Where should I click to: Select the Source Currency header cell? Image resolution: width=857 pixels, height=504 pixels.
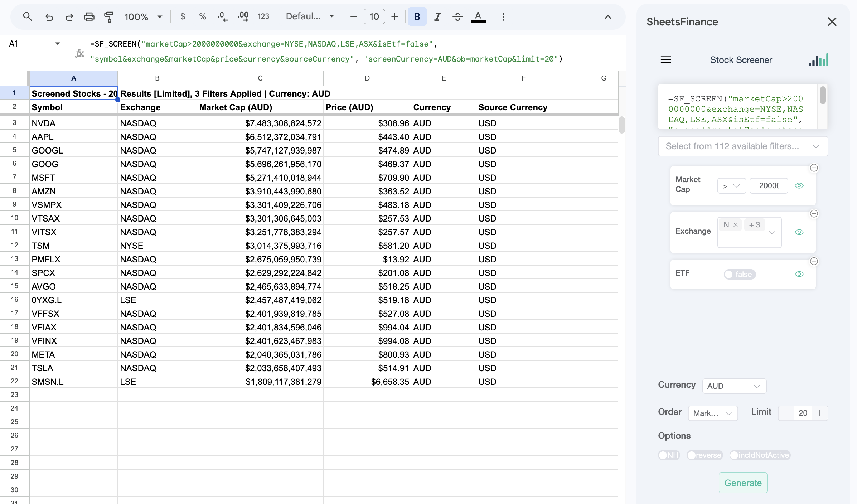coord(523,107)
